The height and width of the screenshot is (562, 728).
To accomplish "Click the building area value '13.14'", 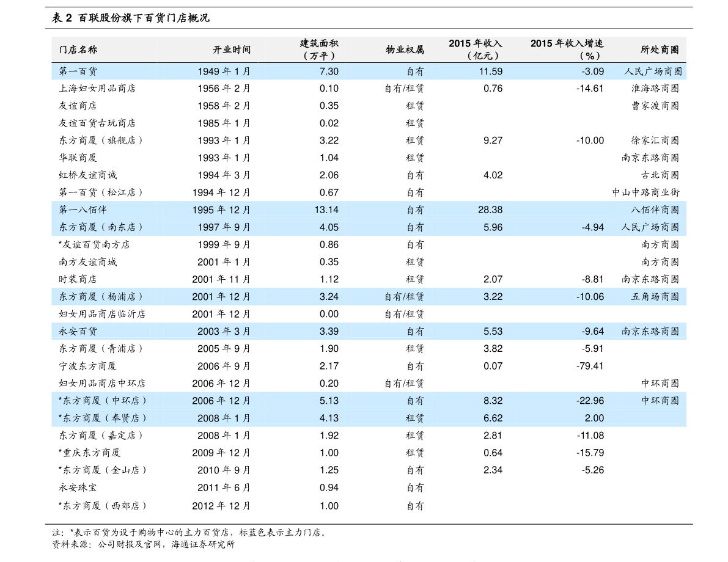I will pos(326,210).
